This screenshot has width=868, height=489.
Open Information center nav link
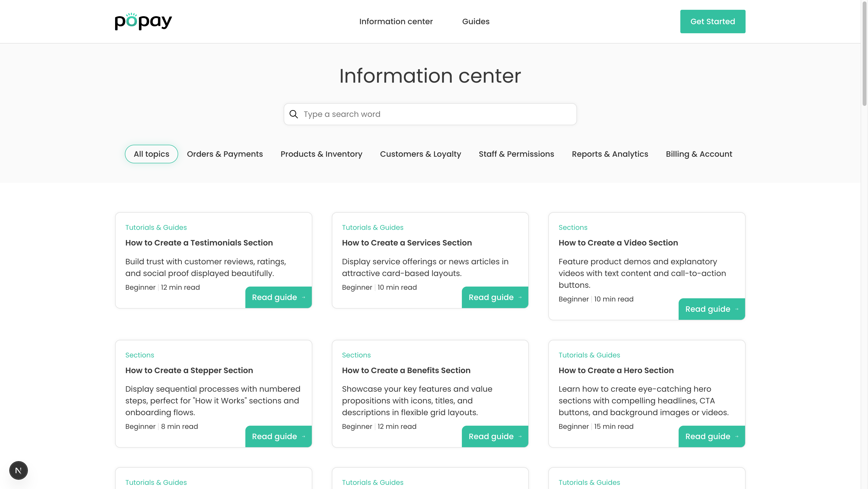click(396, 22)
